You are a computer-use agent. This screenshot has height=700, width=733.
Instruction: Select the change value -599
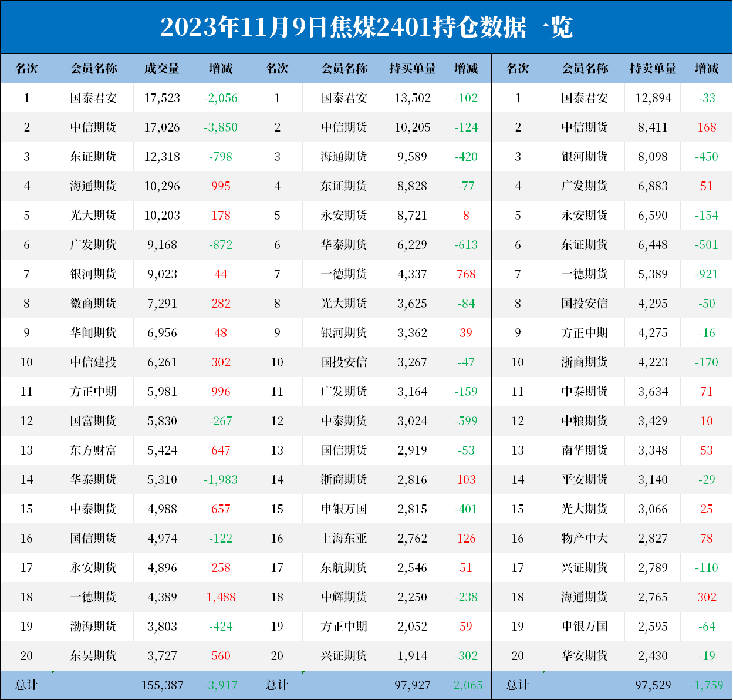(x=466, y=421)
